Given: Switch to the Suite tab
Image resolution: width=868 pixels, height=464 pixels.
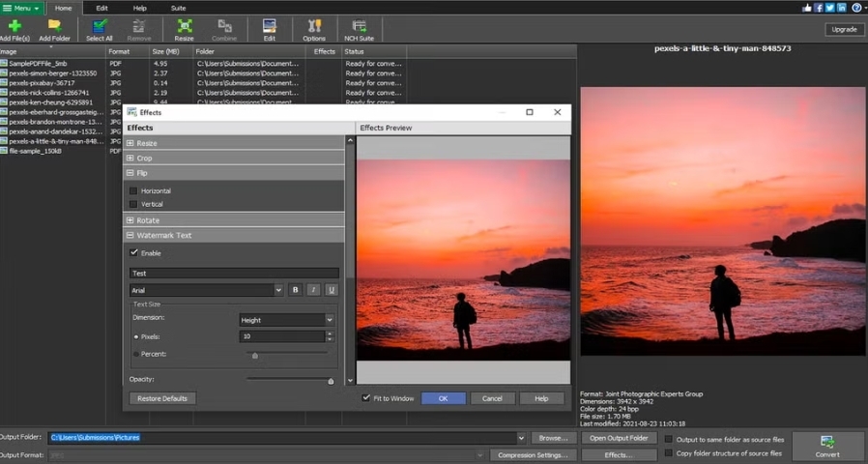Looking at the screenshot, I should 178,8.
